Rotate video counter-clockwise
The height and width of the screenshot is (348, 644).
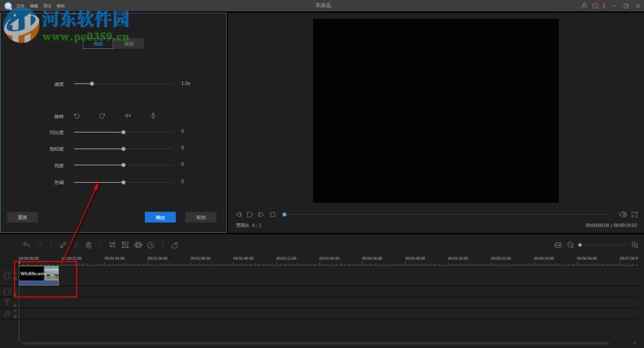77,116
